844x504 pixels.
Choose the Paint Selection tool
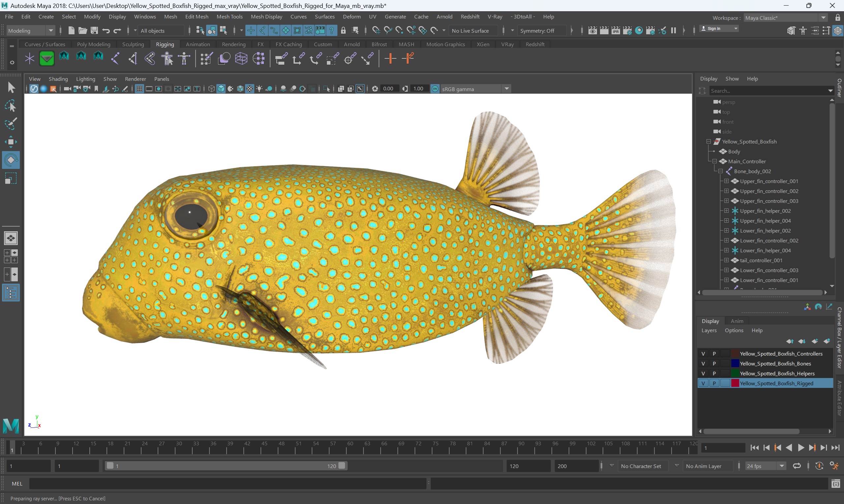(11, 124)
